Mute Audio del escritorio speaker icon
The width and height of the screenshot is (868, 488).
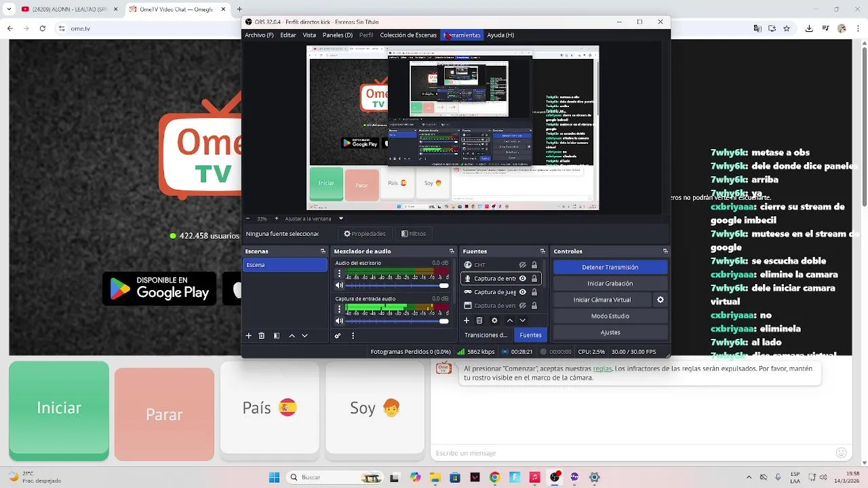[339, 285]
